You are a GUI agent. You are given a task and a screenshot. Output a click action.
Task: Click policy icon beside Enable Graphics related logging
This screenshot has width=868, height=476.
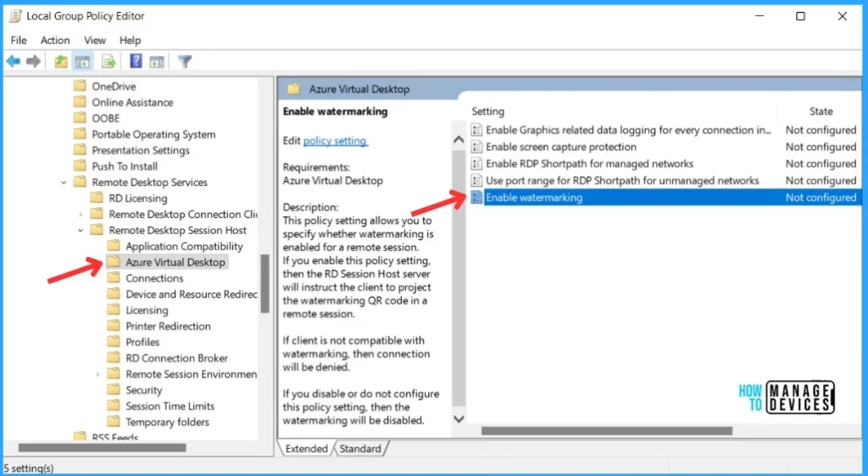[x=476, y=130]
